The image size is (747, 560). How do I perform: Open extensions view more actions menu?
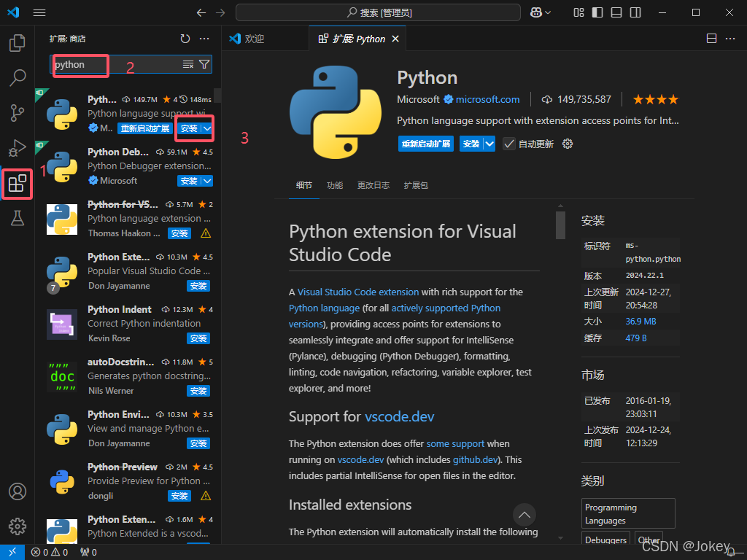[204, 39]
